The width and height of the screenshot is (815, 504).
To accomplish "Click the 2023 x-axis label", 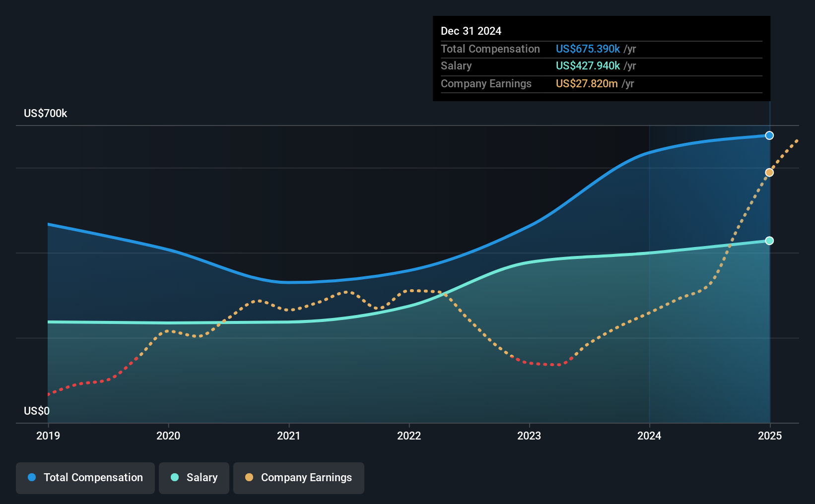I will pyautogui.click(x=529, y=436).
